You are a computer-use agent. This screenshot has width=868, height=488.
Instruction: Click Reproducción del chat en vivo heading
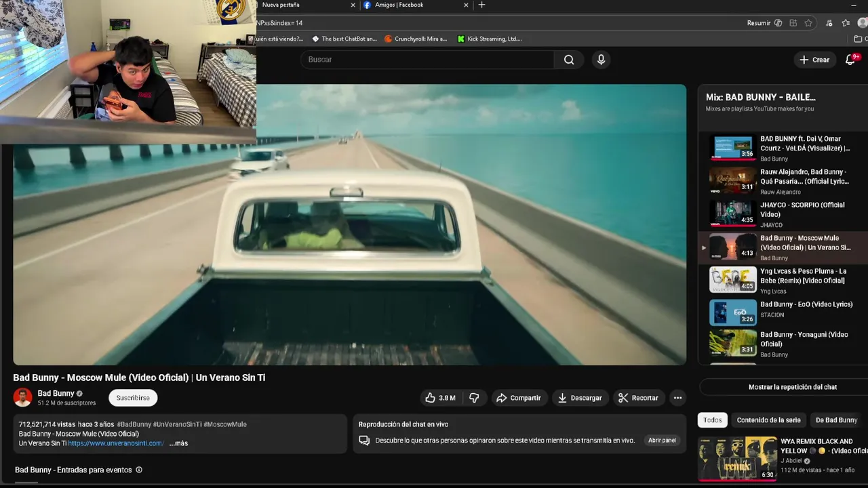(403, 424)
